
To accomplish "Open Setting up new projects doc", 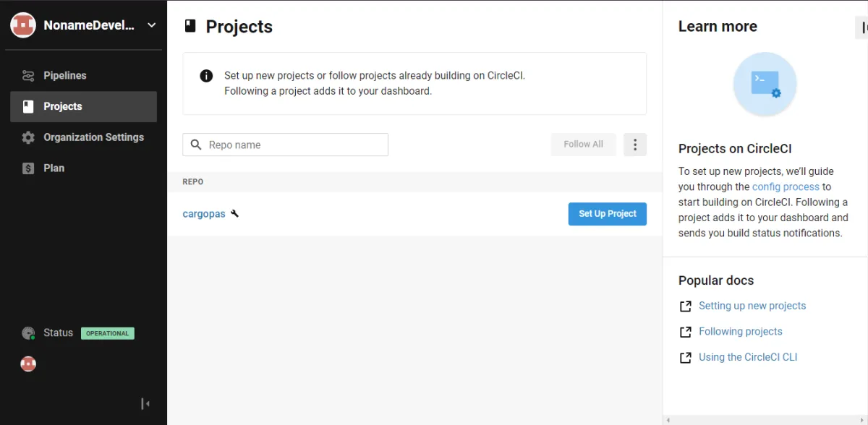I will [752, 306].
